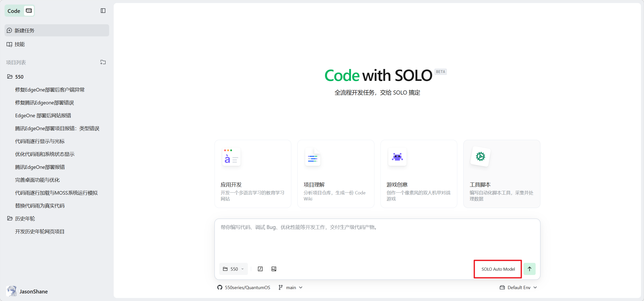Click the chat mode icon next to Code
Image resolution: width=644 pixels, height=301 pixels.
click(29, 11)
